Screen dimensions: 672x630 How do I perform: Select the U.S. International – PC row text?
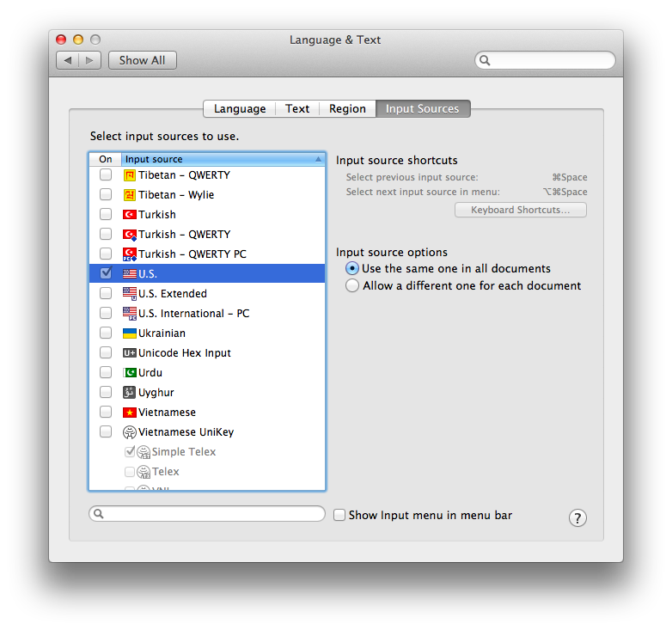[x=193, y=314]
